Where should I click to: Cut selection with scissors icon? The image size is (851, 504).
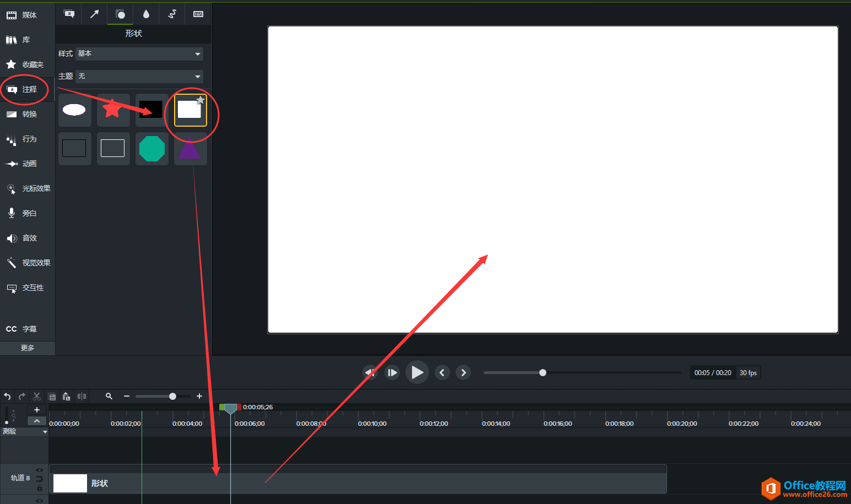tap(37, 397)
